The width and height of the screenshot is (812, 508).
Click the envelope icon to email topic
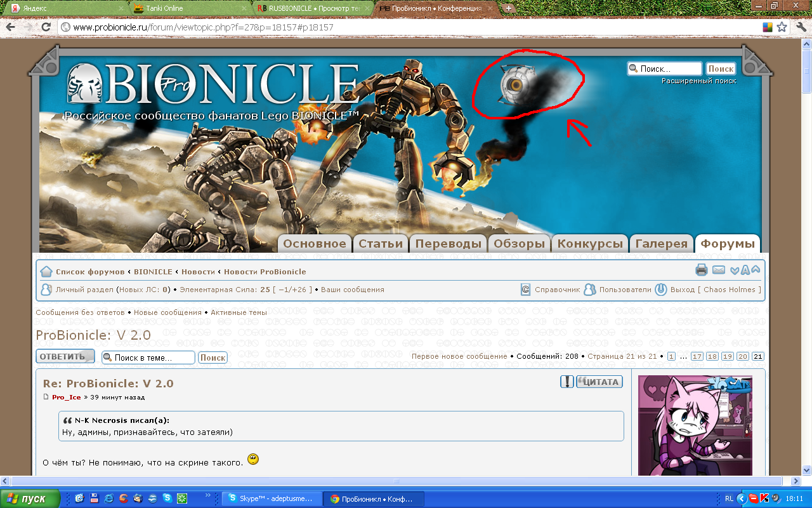[x=719, y=270]
